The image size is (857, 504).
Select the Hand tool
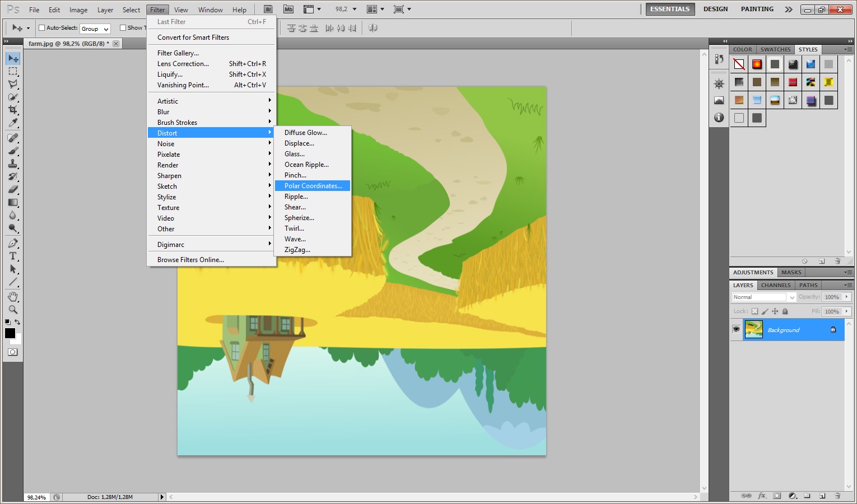13,296
